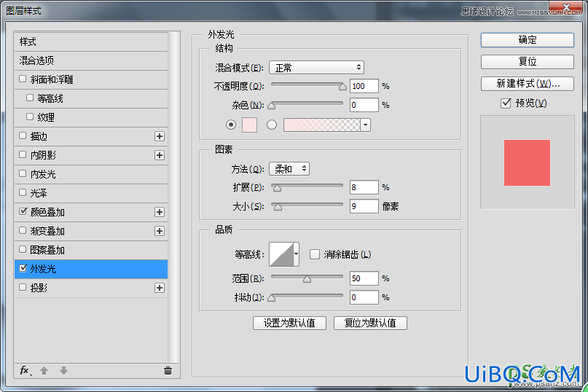Click 大小 value field showing 9

coord(364,206)
